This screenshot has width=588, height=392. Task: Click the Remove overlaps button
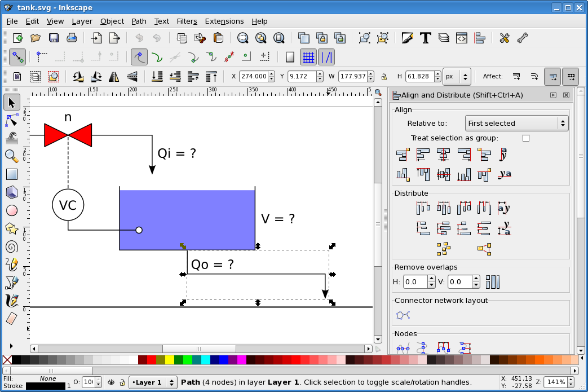[492, 282]
